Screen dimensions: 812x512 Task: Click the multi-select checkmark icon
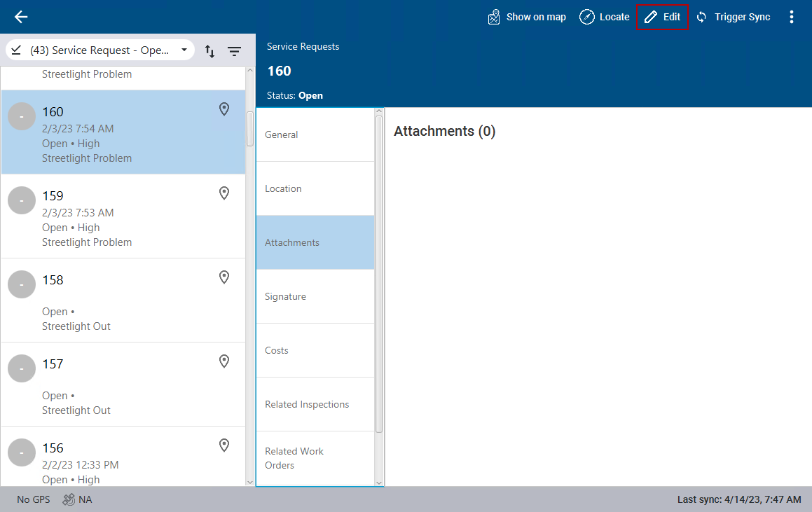pyautogui.click(x=17, y=50)
